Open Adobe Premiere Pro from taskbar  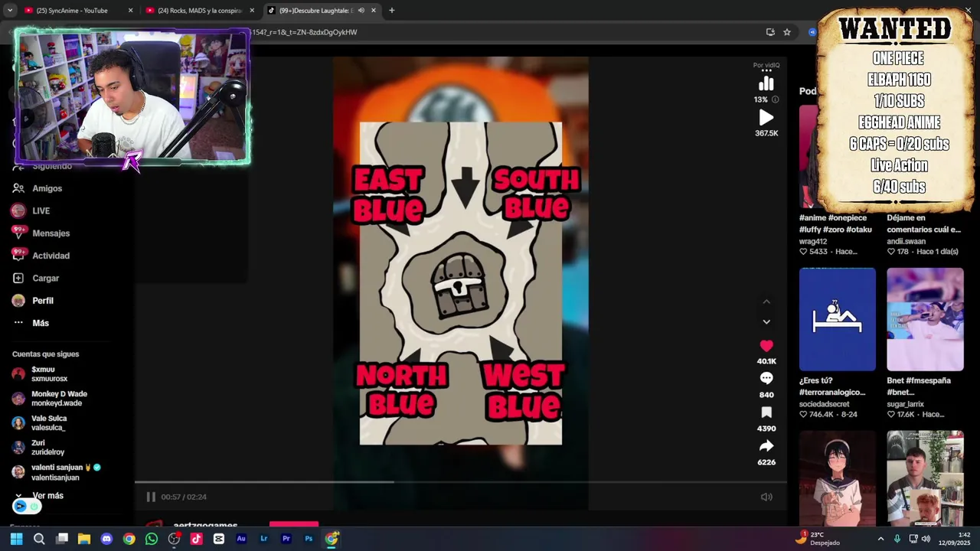[286, 539]
